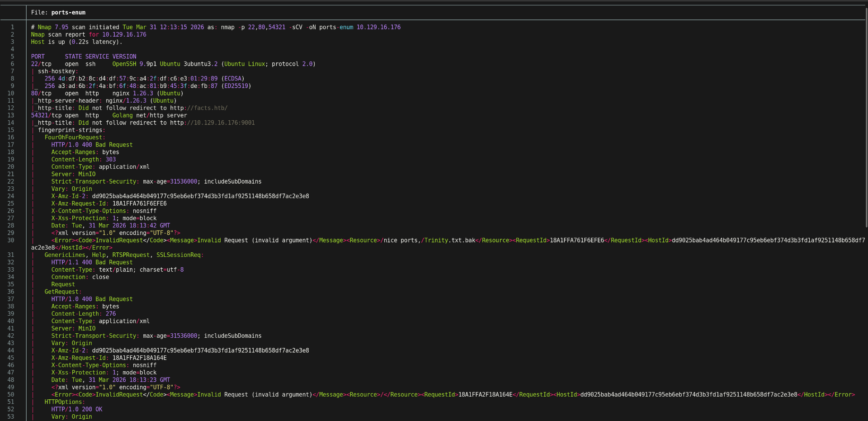Click the '//10.129.16.176:9001' redirect URL

point(221,123)
